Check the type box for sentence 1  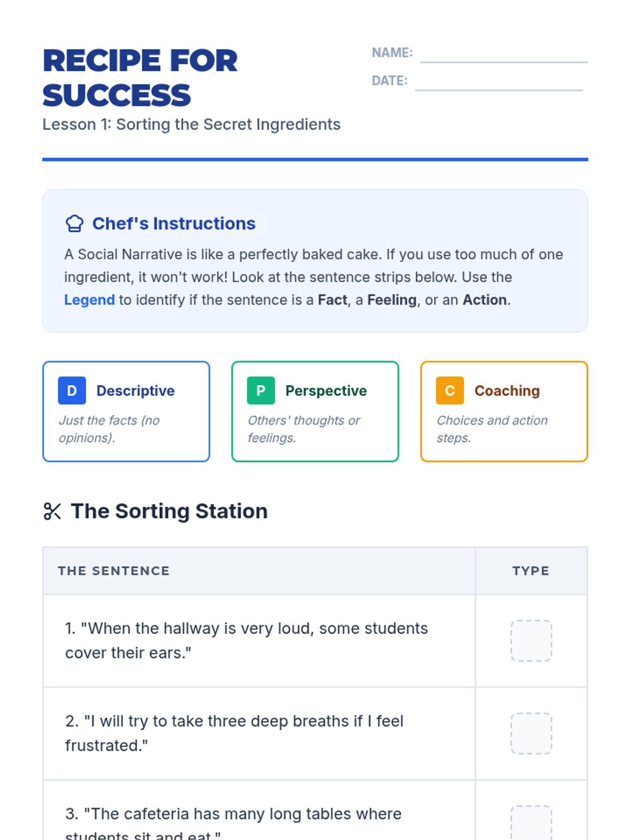pyautogui.click(x=531, y=640)
